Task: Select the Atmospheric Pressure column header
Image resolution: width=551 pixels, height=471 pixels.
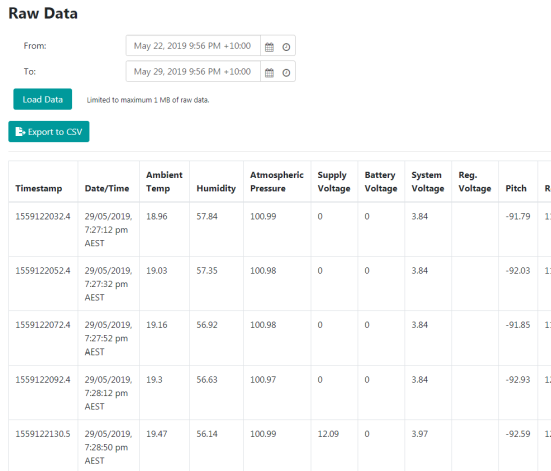Action: click(x=277, y=182)
